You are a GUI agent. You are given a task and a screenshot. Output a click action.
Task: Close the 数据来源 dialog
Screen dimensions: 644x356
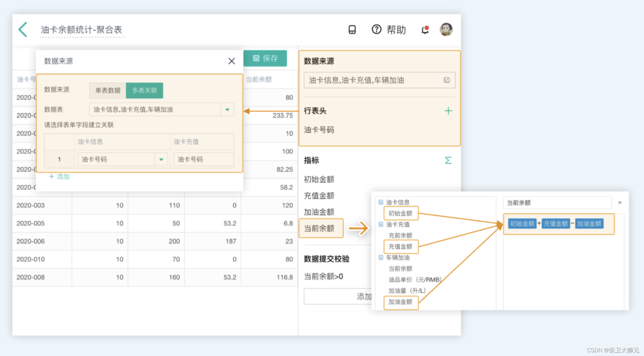coord(231,61)
